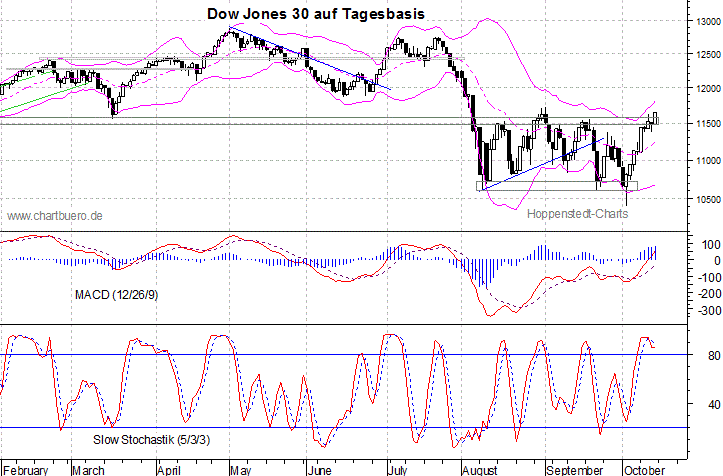Viewport: 723px width, 476px height.
Task: Click the Hoppenstedt-Charts label
Action: click(x=577, y=214)
